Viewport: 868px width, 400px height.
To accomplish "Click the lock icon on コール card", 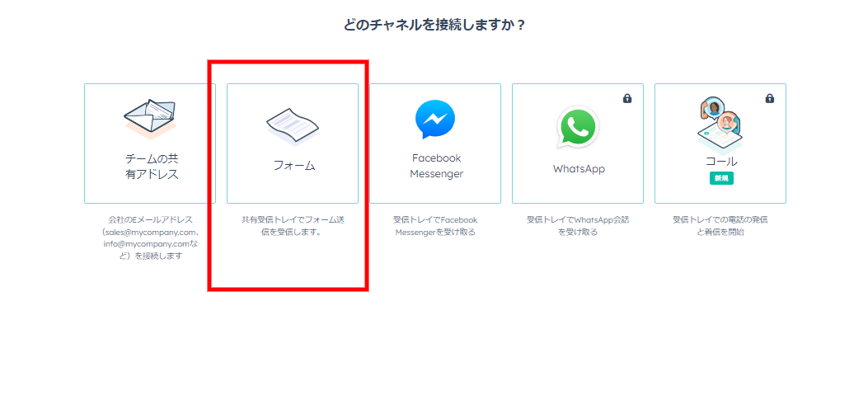I will tap(769, 98).
